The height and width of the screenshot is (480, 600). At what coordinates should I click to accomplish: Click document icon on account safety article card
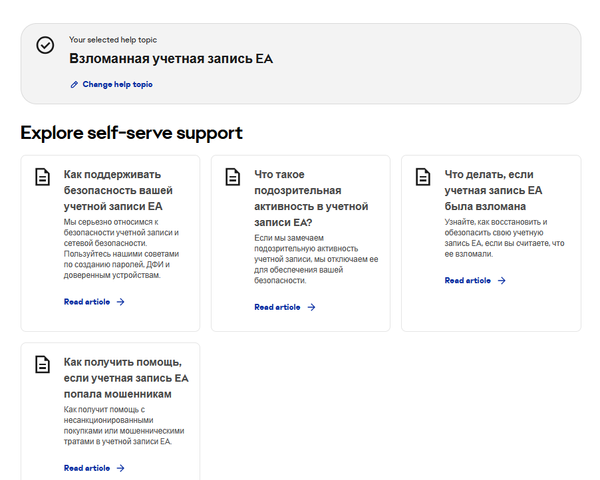click(42, 177)
